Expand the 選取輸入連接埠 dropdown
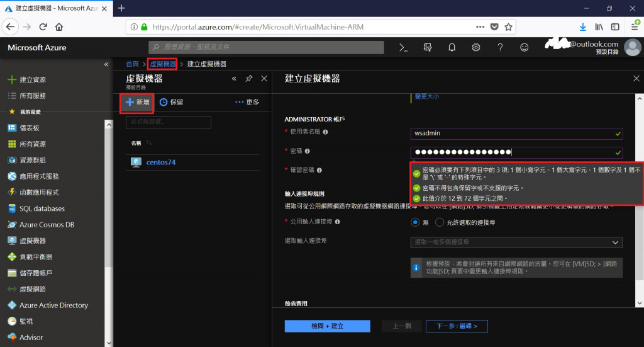The width and height of the screenshot is (644, 347). pos(516,242)
